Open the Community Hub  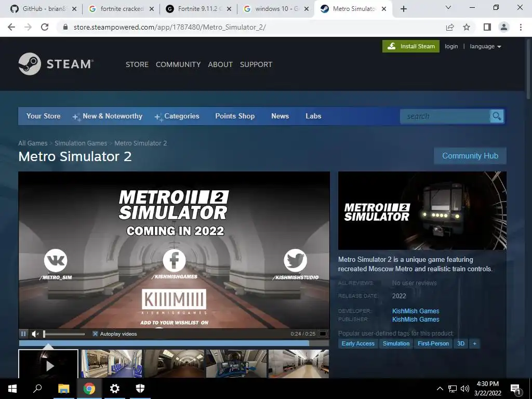point(470,156)
